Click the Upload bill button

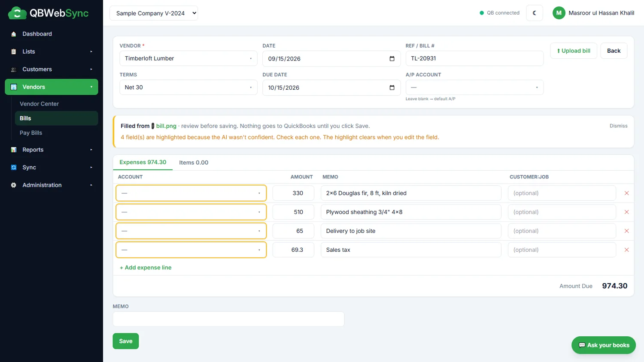coord(574,51)
